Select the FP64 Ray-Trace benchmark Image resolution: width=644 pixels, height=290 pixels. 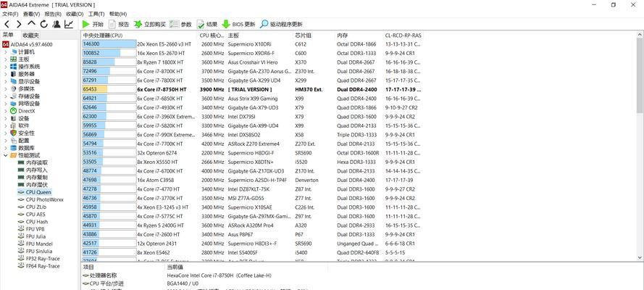click(39, 266)
